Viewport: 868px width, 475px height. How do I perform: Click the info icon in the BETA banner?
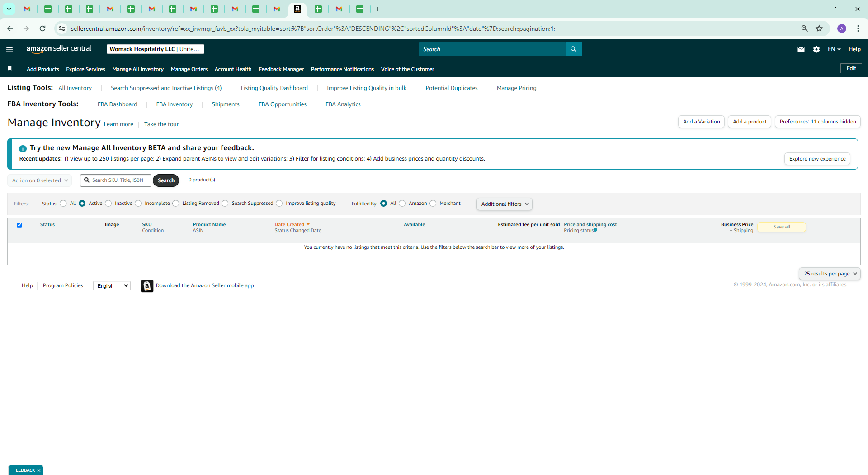click(x=23, y=148)
